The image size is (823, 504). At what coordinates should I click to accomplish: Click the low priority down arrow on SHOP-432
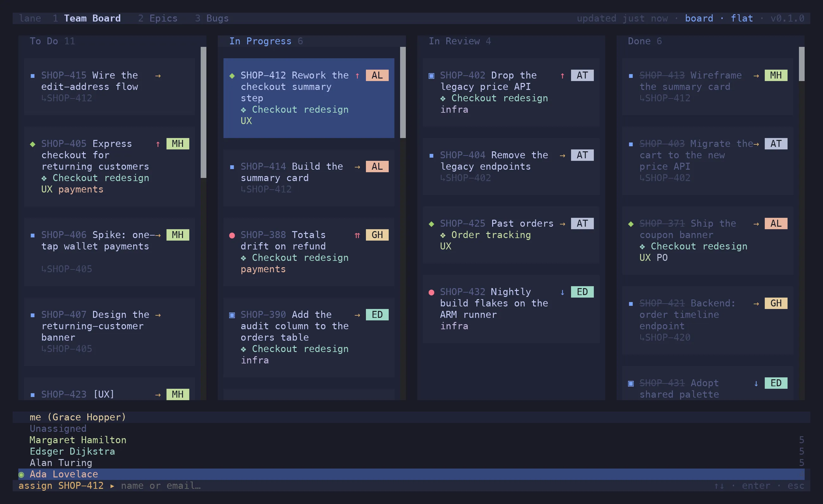562,293
